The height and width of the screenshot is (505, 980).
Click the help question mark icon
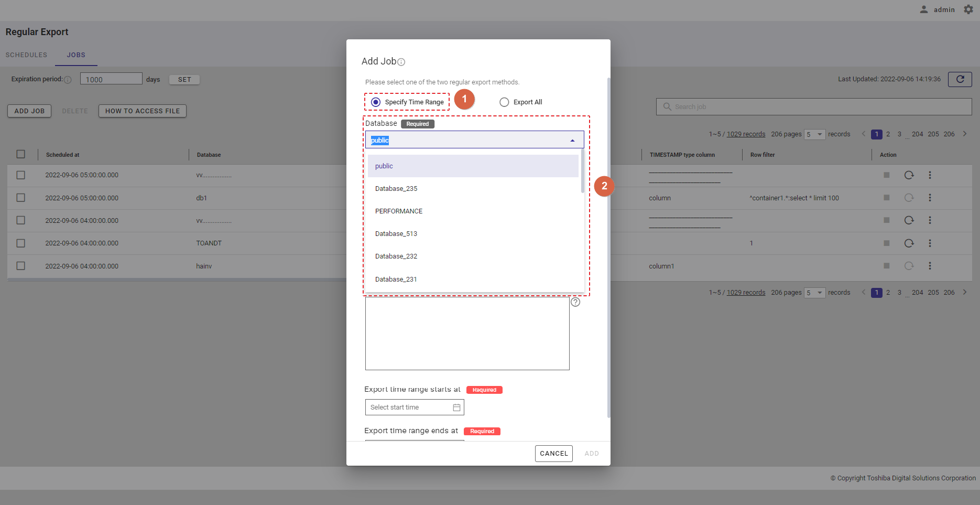click(575, 302)
